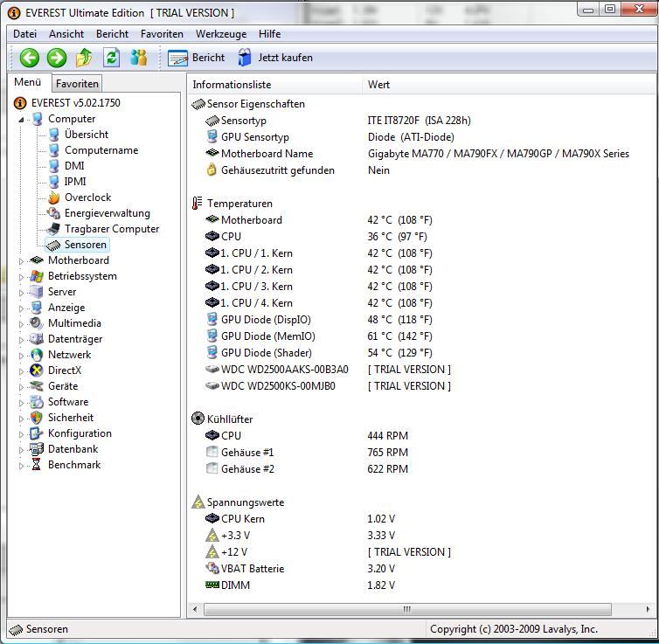Click the DirectX yellow X icon
The image size is (659, 644).
(x=37, y=370)
